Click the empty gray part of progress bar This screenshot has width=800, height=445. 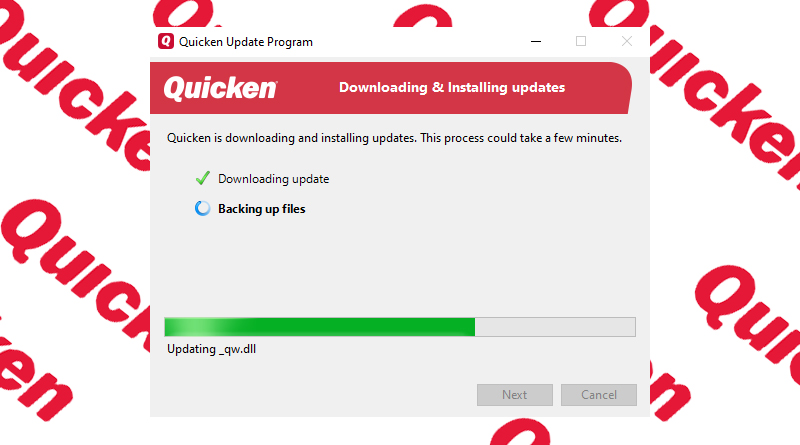tap(555, 327)
